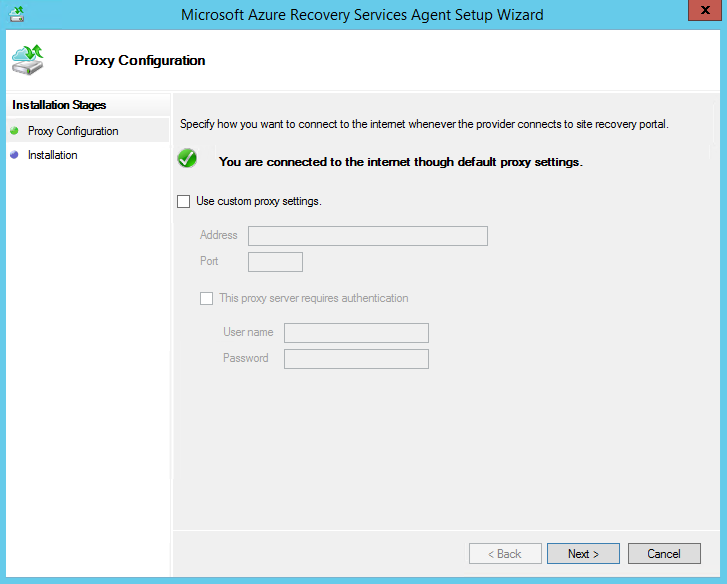727x584 pixels.
Task: Select the Installation stage label
Action: coord(53,155)
